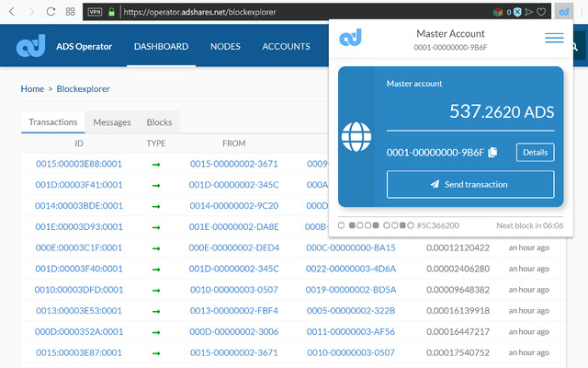Click the Adshares logo in the wallet popup

pos(350,39)
